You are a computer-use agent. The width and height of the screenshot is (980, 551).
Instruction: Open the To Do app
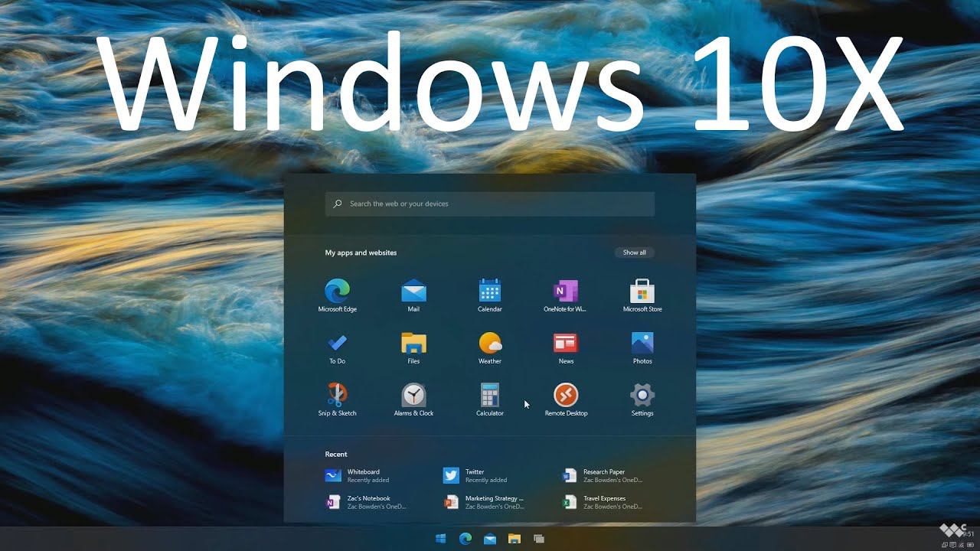coord(337,347)
